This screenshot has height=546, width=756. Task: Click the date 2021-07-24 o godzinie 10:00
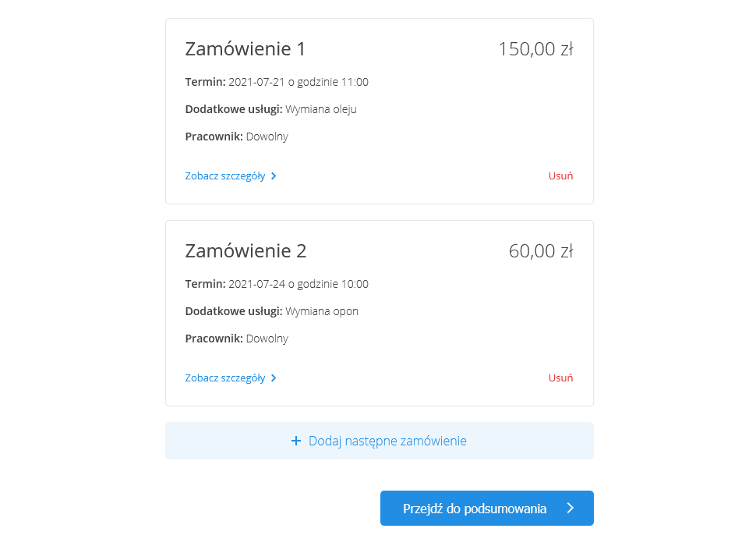coord(299,284)
